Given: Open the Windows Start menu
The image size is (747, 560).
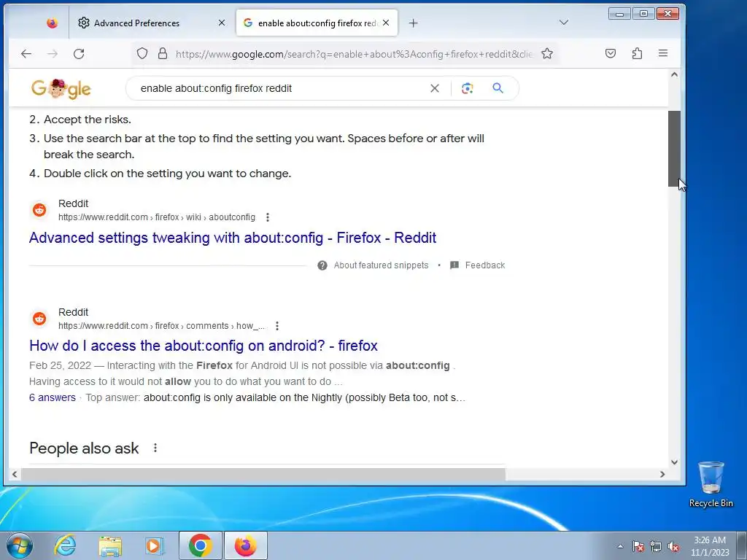Looking at the screenshot, I should pos(19,545).
